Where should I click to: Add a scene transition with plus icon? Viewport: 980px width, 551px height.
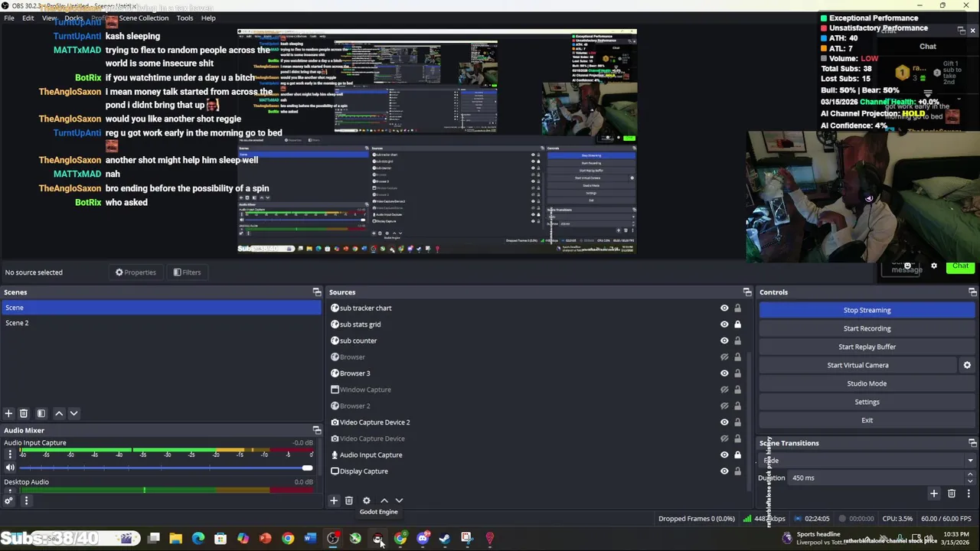tap(933, 494)
